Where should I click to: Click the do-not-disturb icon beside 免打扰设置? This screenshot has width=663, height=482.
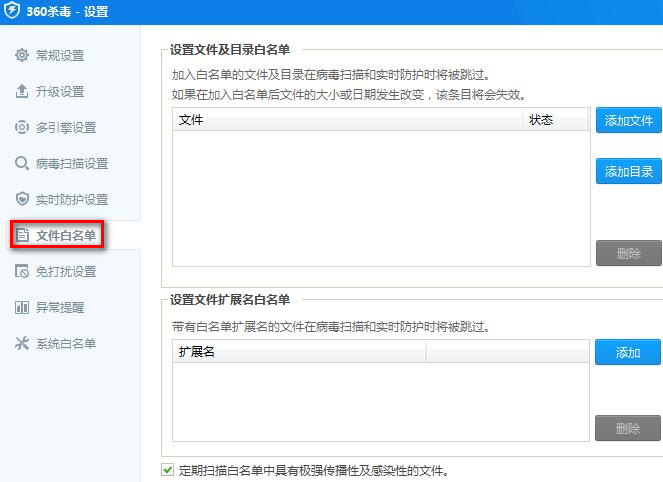tap(22, 271)
